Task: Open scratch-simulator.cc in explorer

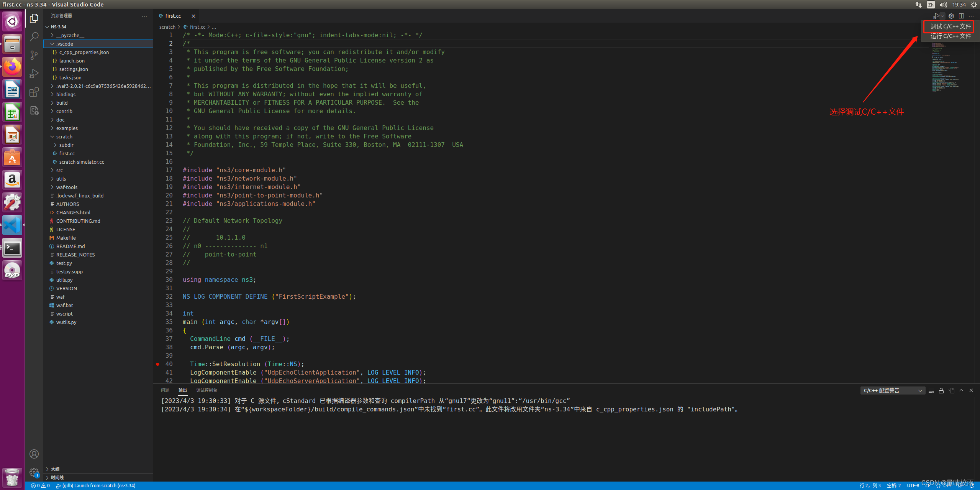Action: (98, 162)
